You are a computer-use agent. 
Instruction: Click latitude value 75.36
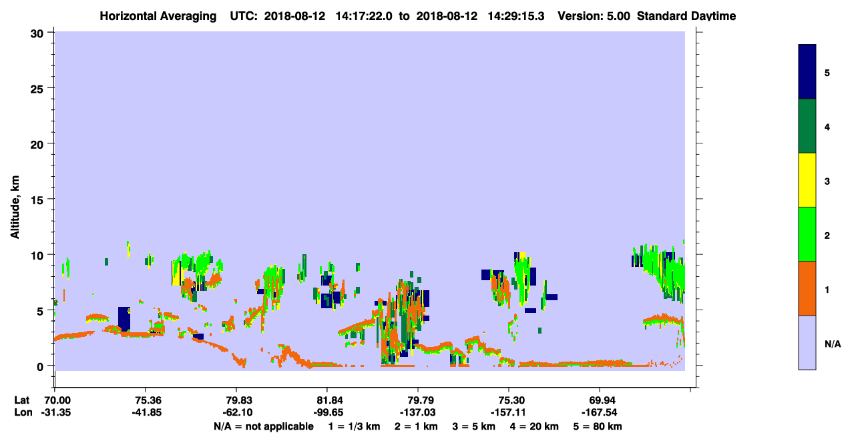146,400
